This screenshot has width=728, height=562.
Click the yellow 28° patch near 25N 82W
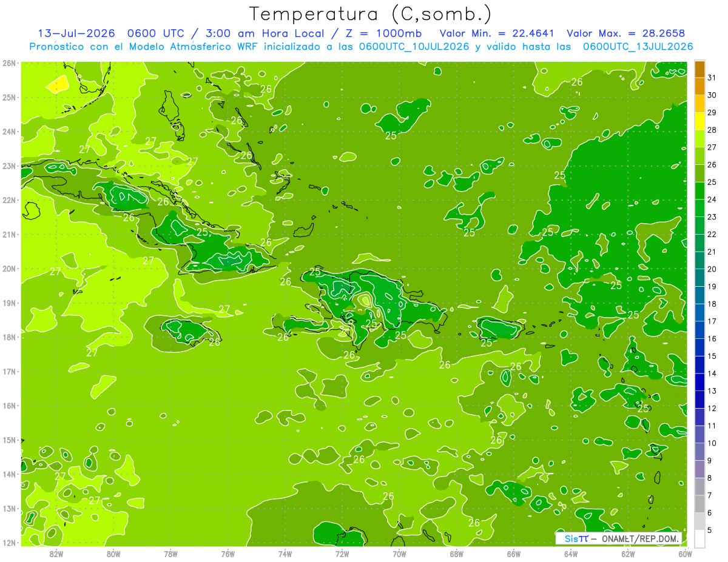tap(58, 84)
